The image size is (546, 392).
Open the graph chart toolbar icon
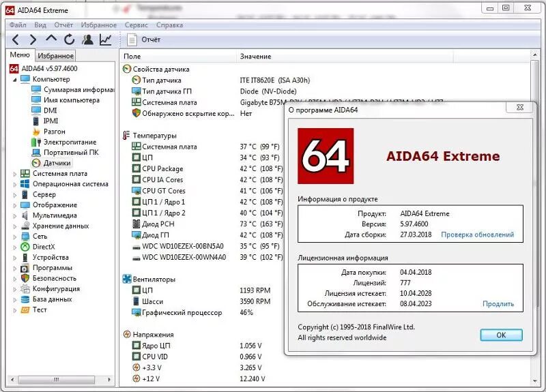[x=106, y=40]
